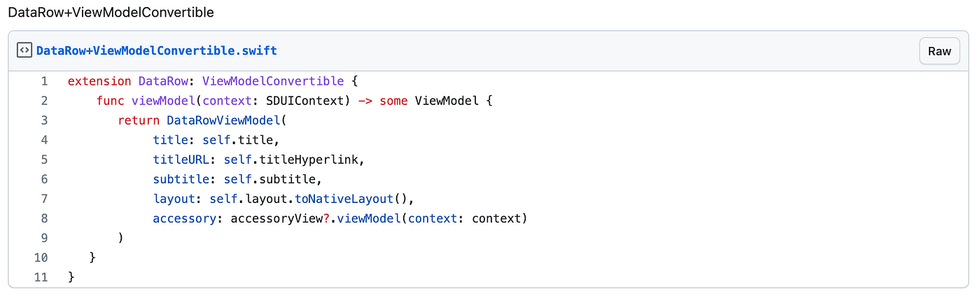This screenshot has height=294, width=980.
Task: Select line number 6
Action: 44,179
